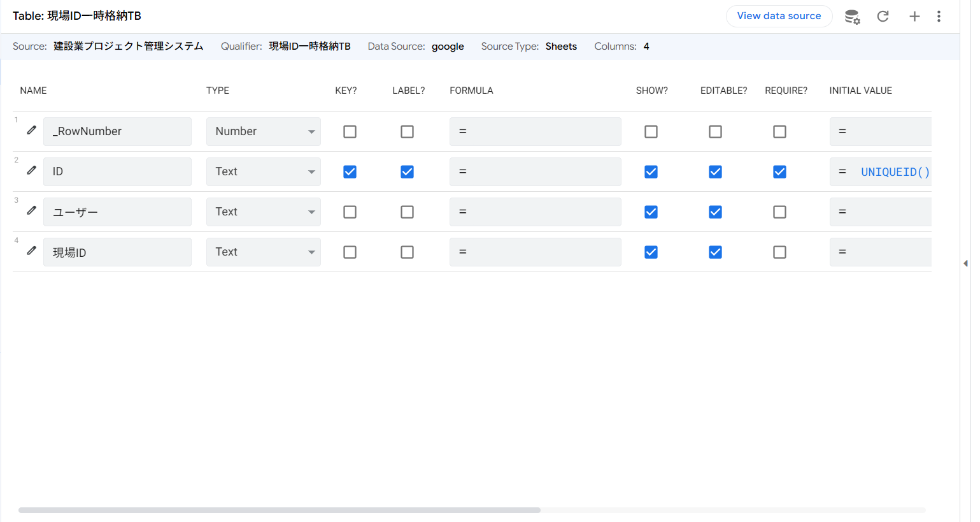
Task: Click the plus icon to add a column
Action: coord(914,17)
